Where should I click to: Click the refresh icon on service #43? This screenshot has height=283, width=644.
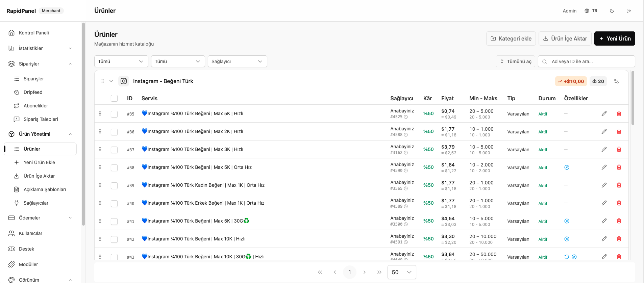point(567,257)
